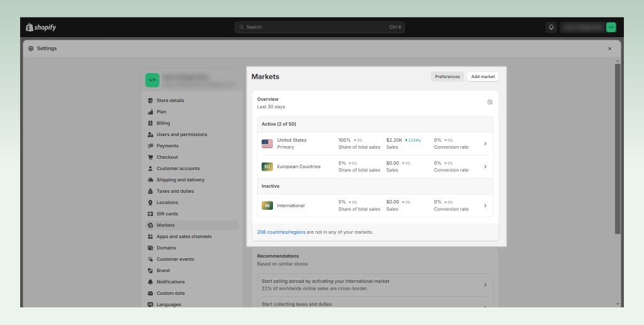644x325 pixels.
Task: Close the Settings panel
Action: point(609,48)
